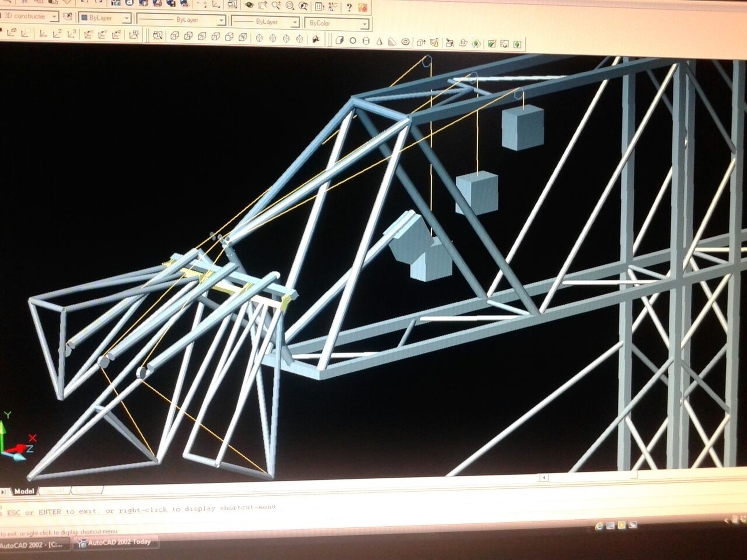Image resolution: width=747 pixels, height=560 pixels.
Task: Switch to the Model tab
Action: [24, 491]
